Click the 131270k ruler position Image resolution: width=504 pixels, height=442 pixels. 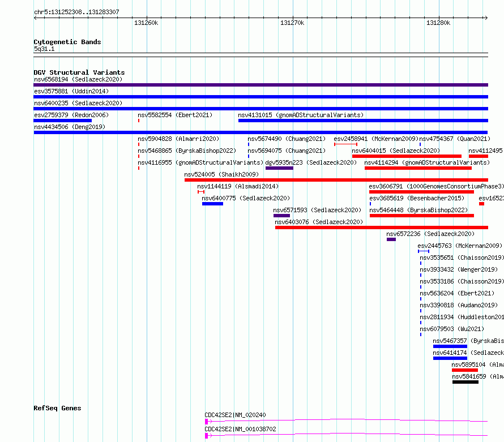click(292, 23)
